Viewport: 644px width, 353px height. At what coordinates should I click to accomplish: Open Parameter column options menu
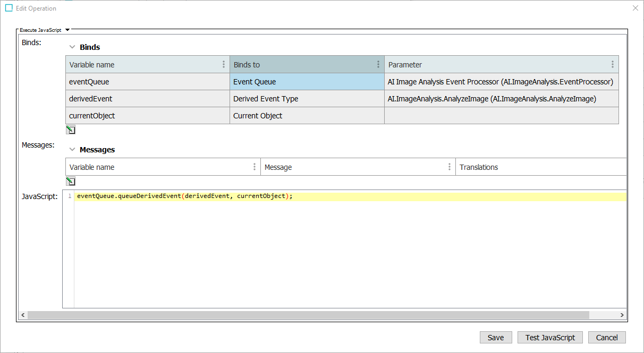(612, 65)
